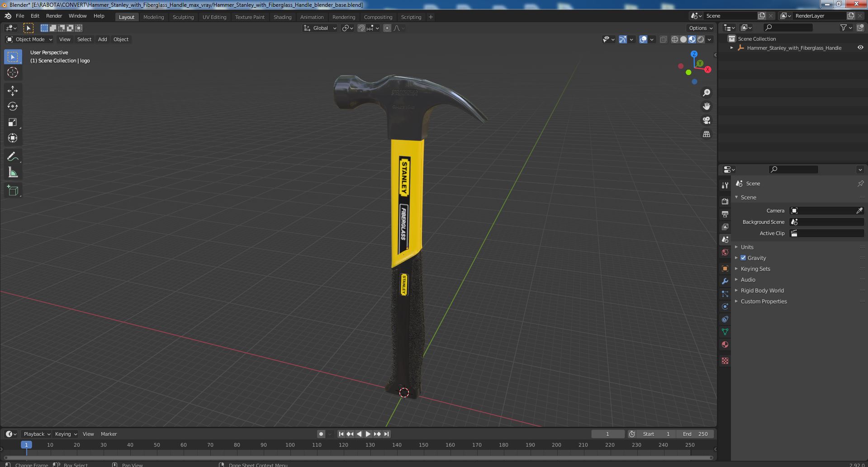The image size is (868, 467).
Task: Open Material properties tab
Action: pos(725,344)
